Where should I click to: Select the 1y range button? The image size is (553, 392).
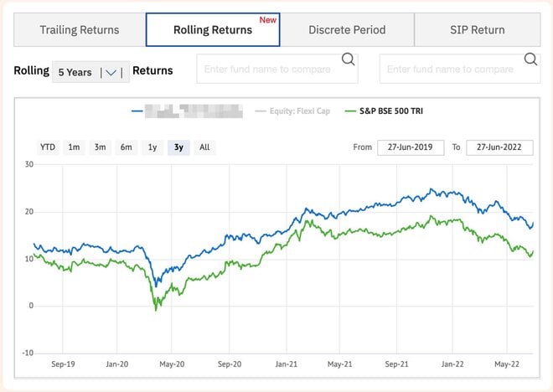(x=152, y=147)
